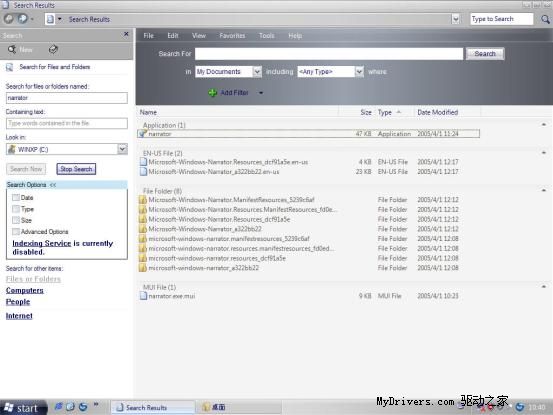Switch to the Search Results taskbar button
Image resolution: width=553 pixels, height=415 pixels.
click(x=153, y=408)
